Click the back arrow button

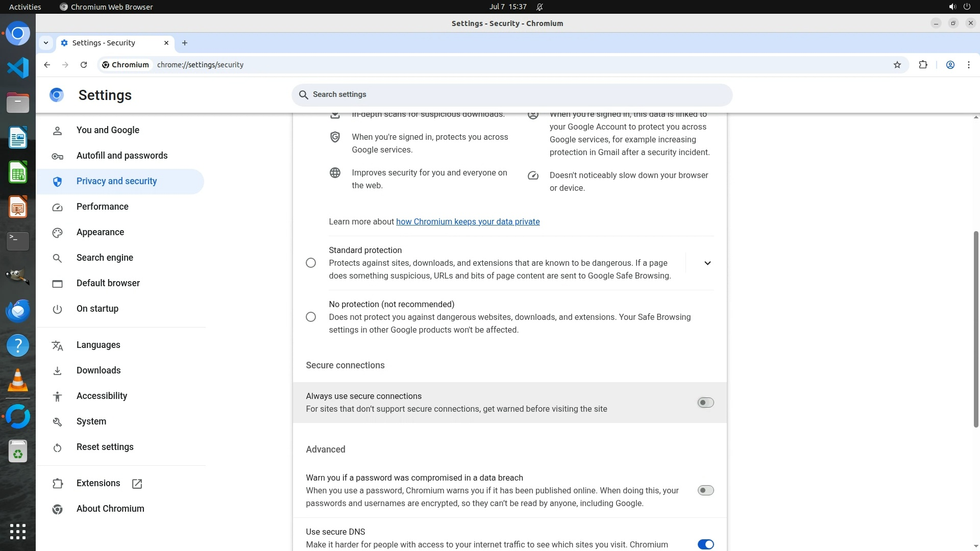click(47, 65)
